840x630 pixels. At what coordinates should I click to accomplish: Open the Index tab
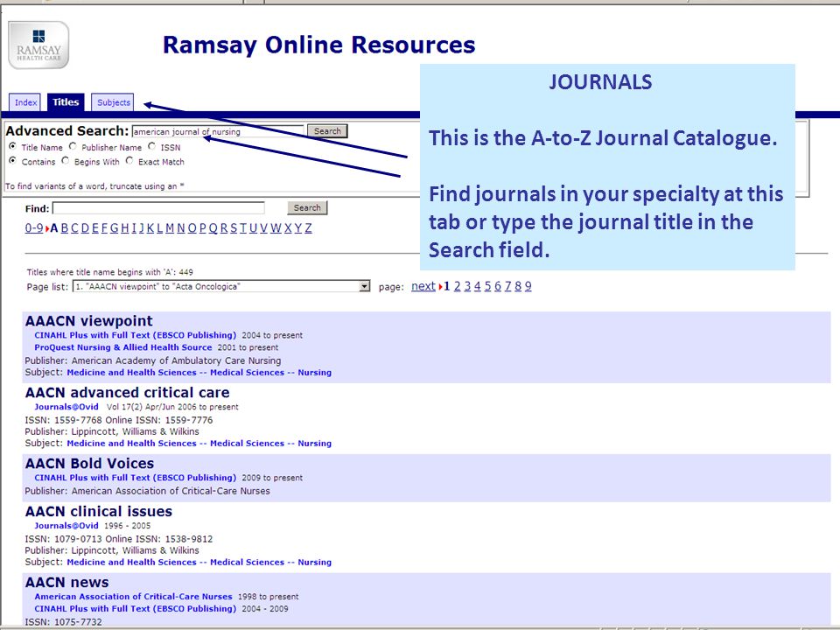click(x=25, y=102)
